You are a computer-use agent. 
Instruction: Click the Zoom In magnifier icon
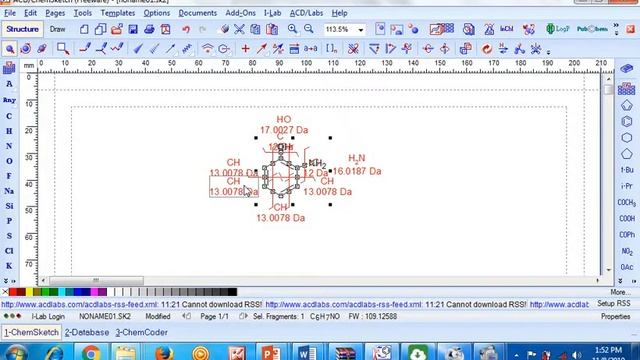[x=292, y=29]
